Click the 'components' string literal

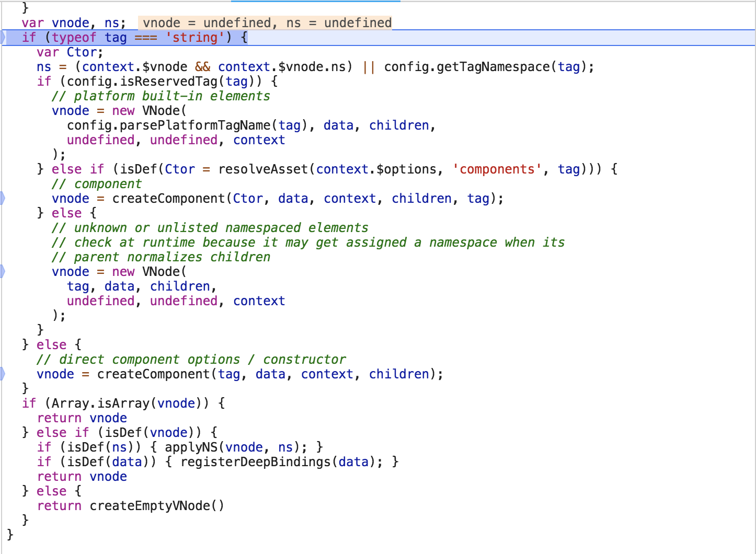(x=497, y=169)
